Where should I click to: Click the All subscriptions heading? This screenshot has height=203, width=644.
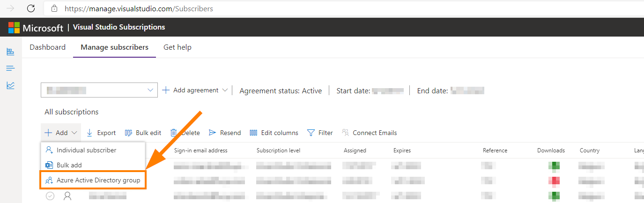(x=72, y=112)
